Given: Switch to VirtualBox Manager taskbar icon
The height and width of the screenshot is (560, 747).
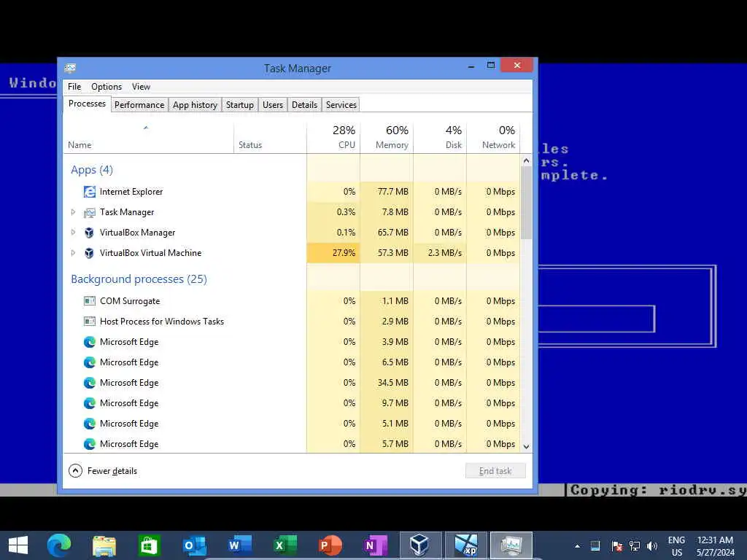Looking at the screenshot, I should pos(419,545).
